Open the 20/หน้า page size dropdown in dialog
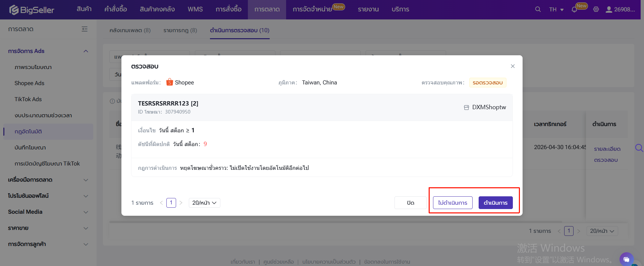 click(204, 203)
